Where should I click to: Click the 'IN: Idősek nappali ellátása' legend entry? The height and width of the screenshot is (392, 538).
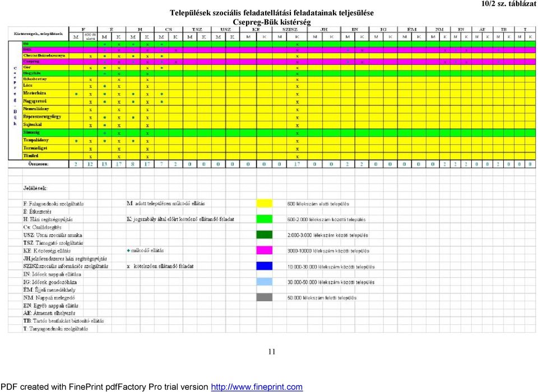(x=52, y=274)
